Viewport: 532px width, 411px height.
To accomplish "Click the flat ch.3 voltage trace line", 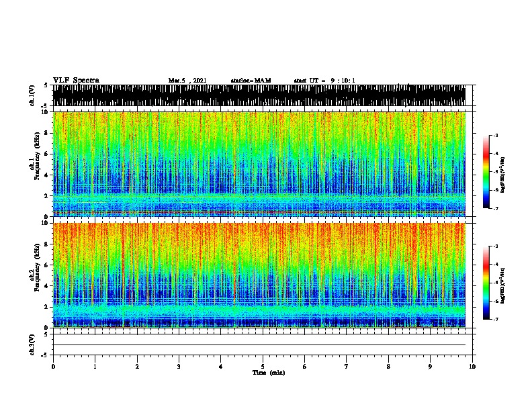I will click(x=259, y=345).
